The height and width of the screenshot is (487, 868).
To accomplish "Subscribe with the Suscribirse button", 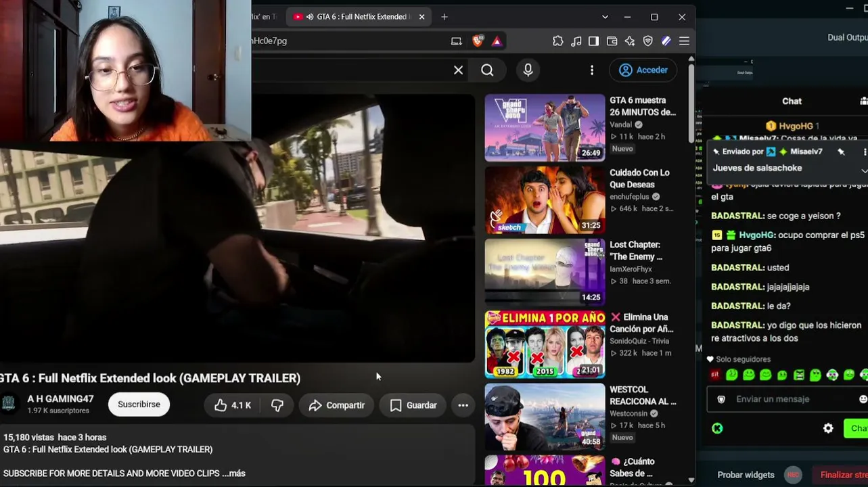I will click(x=139, y=404).
